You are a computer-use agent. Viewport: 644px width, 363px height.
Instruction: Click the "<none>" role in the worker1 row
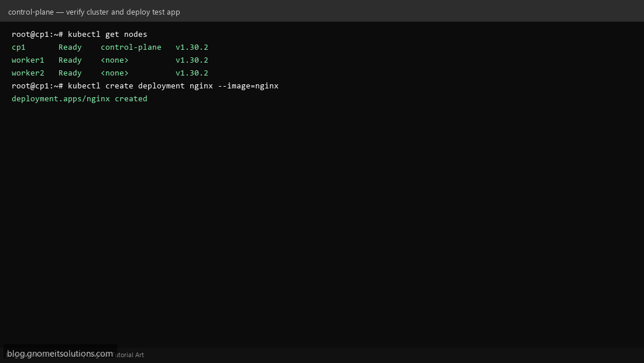(x=115, y=60)
